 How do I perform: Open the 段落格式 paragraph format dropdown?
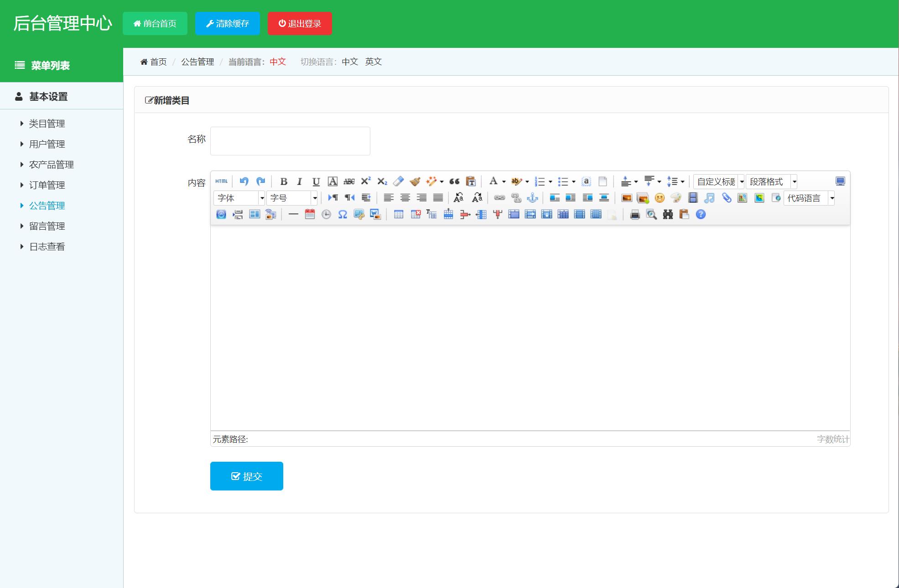pos(771,181)
